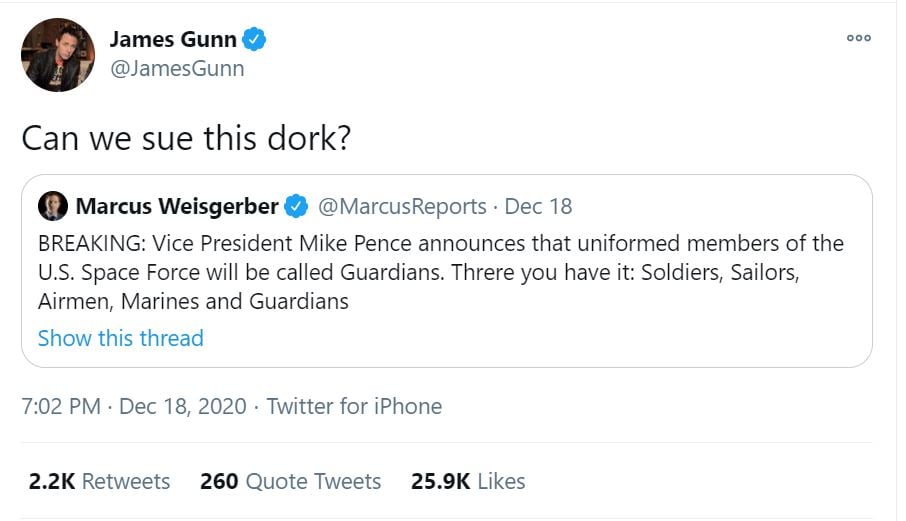Open the tweet's three-dot more menu
The height and width of the screenshot is (521, 906).
[x=858, y=38]
